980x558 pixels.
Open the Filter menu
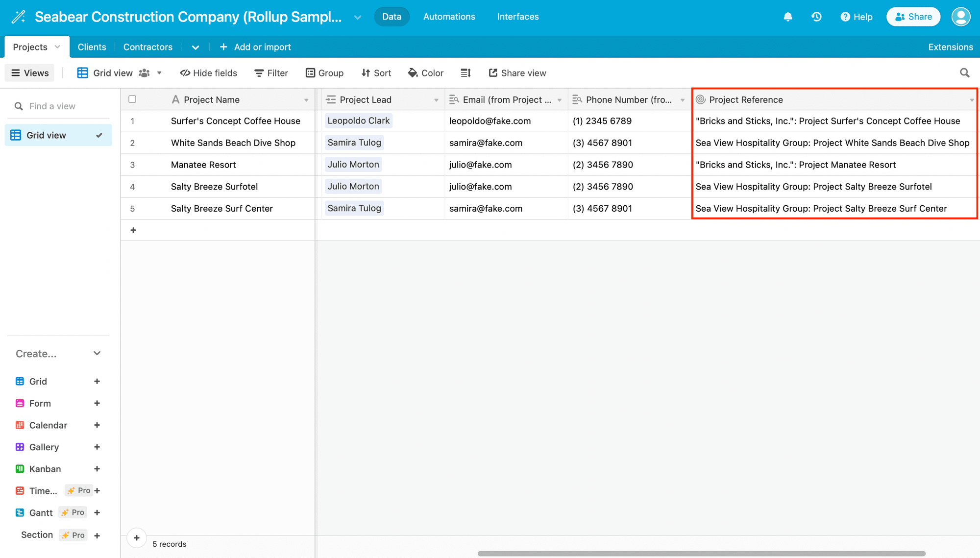point(271,73)
